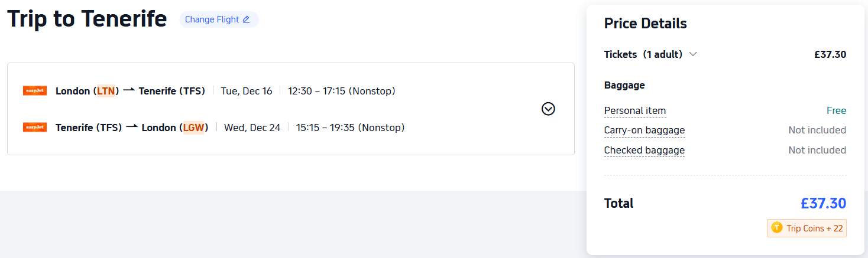The image size is (868, 258).
Task: Click the Trip to Tenerife heading
Action: (87, 19)
